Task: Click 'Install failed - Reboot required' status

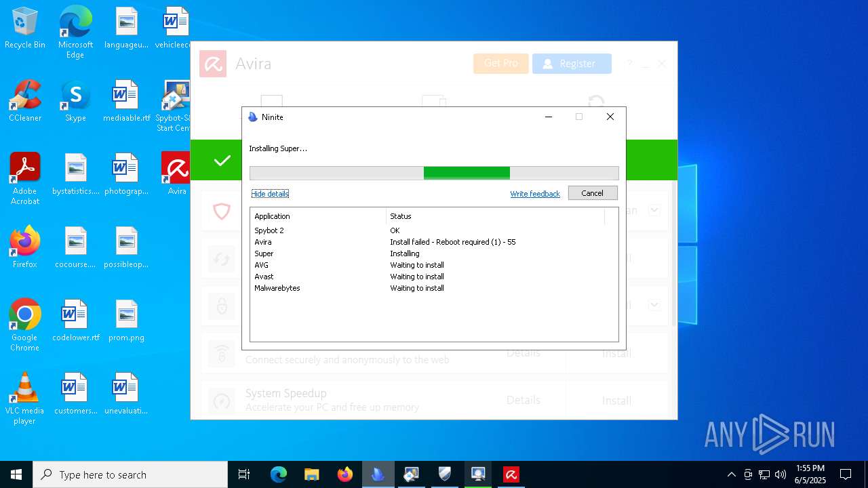Action: tap(452, 242)
